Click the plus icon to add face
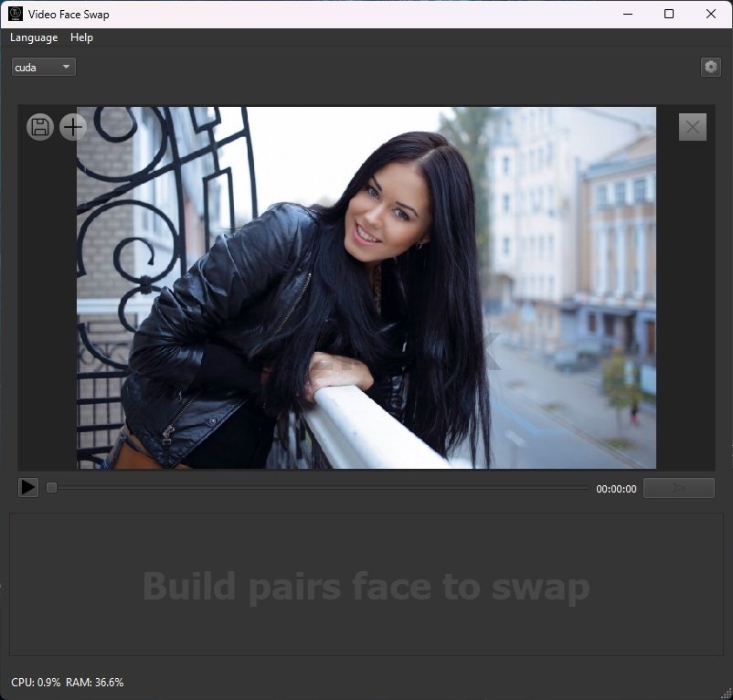 [x=73, y=127]
